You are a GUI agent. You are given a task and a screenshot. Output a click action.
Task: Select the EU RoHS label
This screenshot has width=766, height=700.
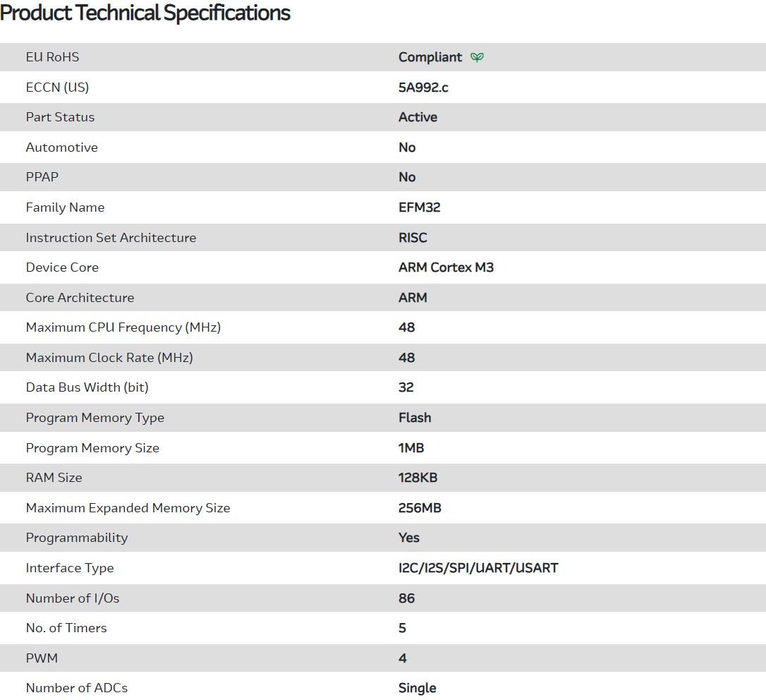[53, 57]
